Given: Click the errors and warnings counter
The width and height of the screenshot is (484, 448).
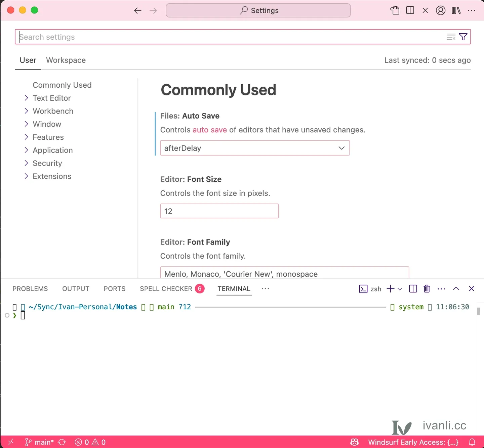Looking at the screenshot, I should (90, 442).
